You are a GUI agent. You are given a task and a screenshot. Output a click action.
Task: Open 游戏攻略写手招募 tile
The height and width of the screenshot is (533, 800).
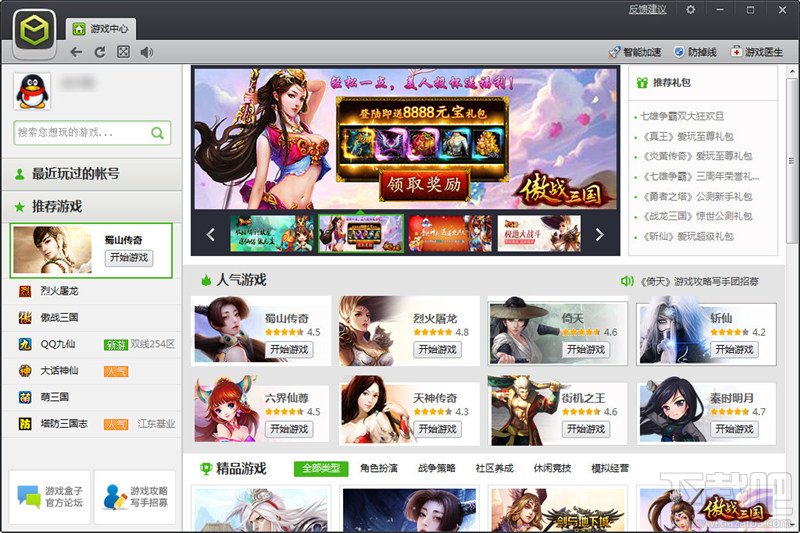tap(135, 497)
